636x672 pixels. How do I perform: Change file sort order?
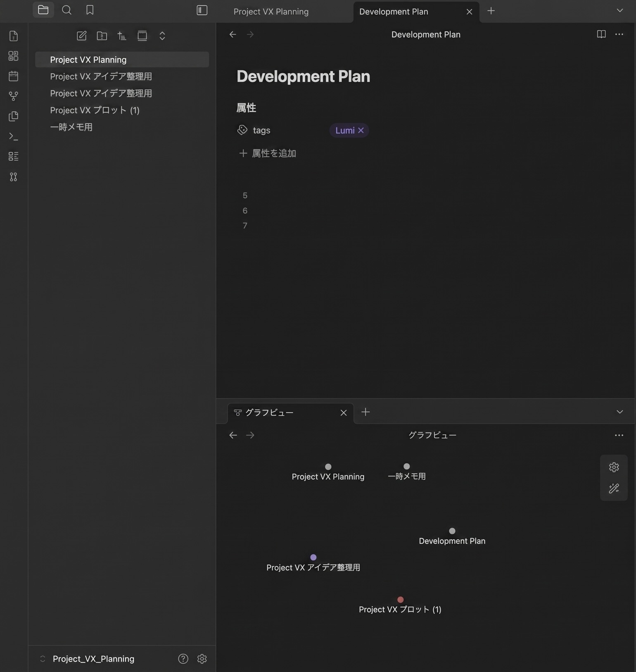(122, 36)
